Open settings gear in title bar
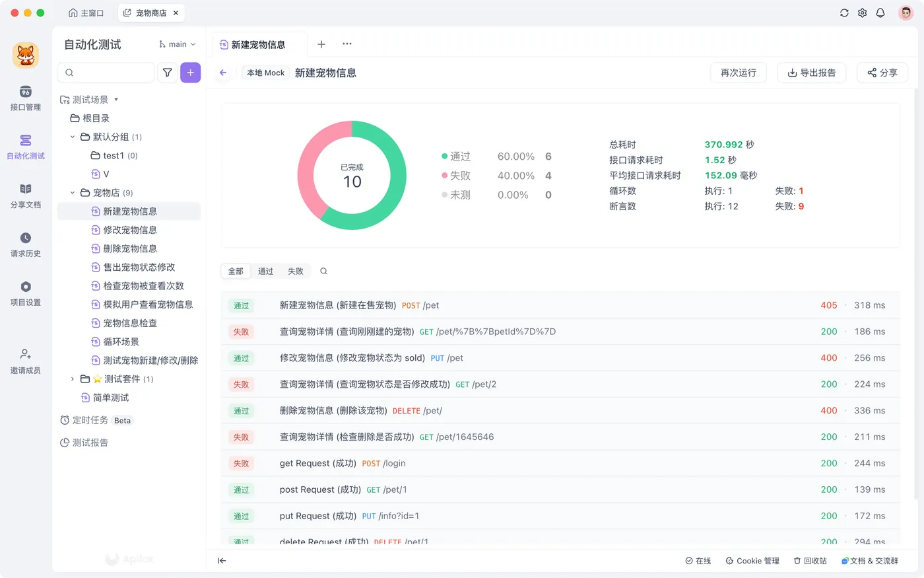Image resolution: width=924 pixels, height=578 pixels. (862, 13)
